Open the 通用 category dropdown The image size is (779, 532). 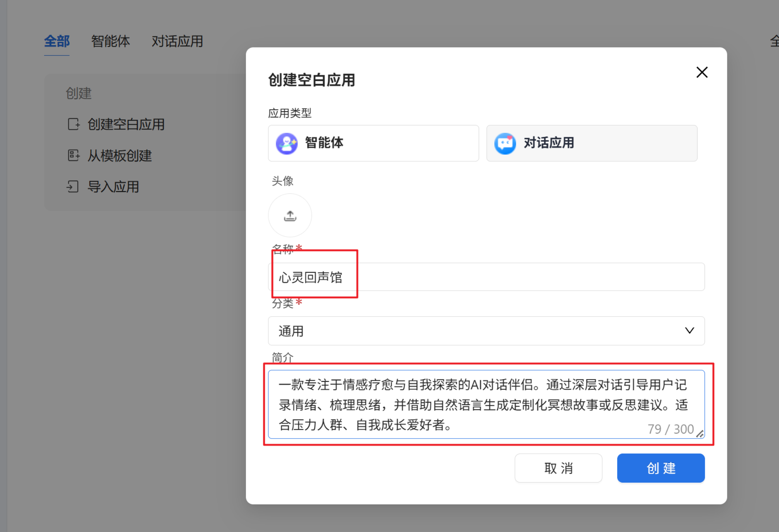point(486,331)
